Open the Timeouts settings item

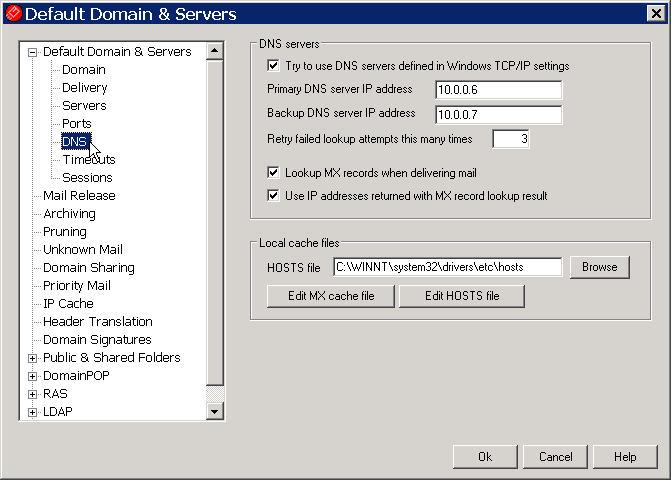click(89, 160)
